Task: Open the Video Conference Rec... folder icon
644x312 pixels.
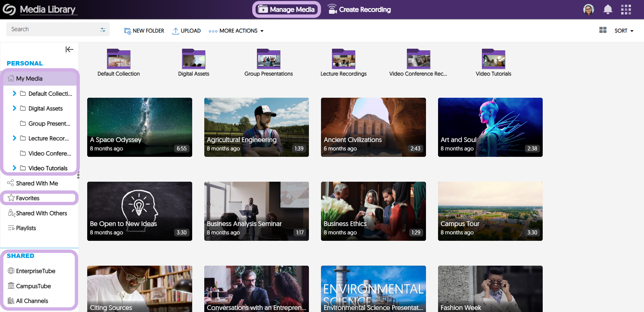Action: tap(418, 59)
